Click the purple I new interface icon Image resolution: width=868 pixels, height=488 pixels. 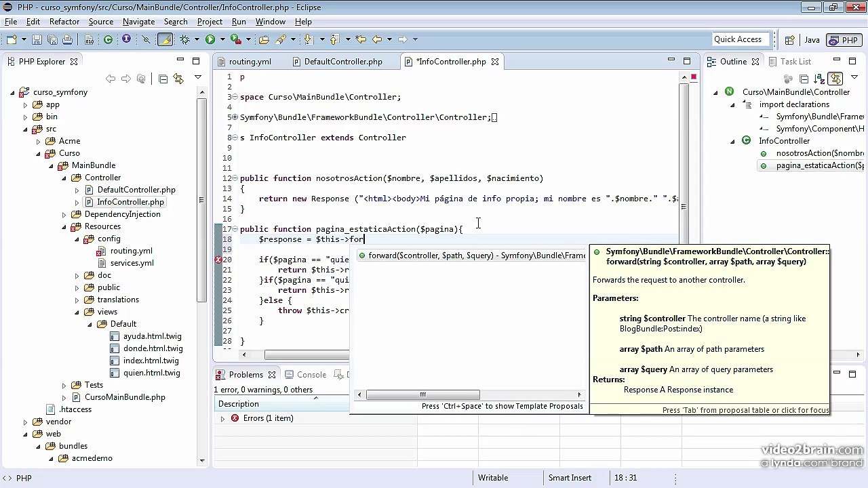pyautogui.click(x=126, y=39)
